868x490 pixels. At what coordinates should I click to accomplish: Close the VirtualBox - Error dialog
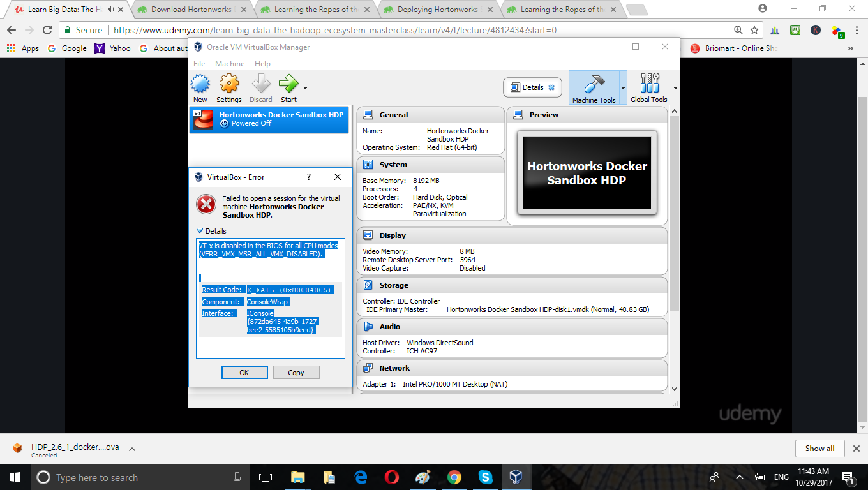(338, 177)
